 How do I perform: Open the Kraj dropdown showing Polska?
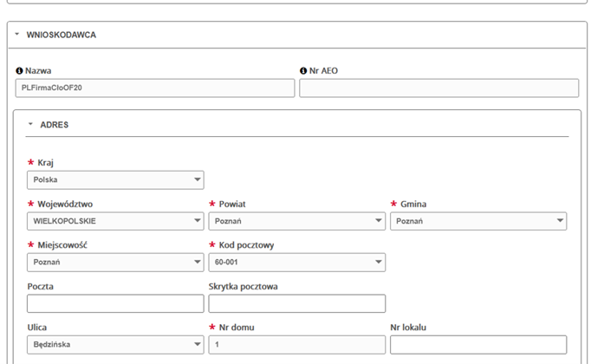click(x=115, y=179)
